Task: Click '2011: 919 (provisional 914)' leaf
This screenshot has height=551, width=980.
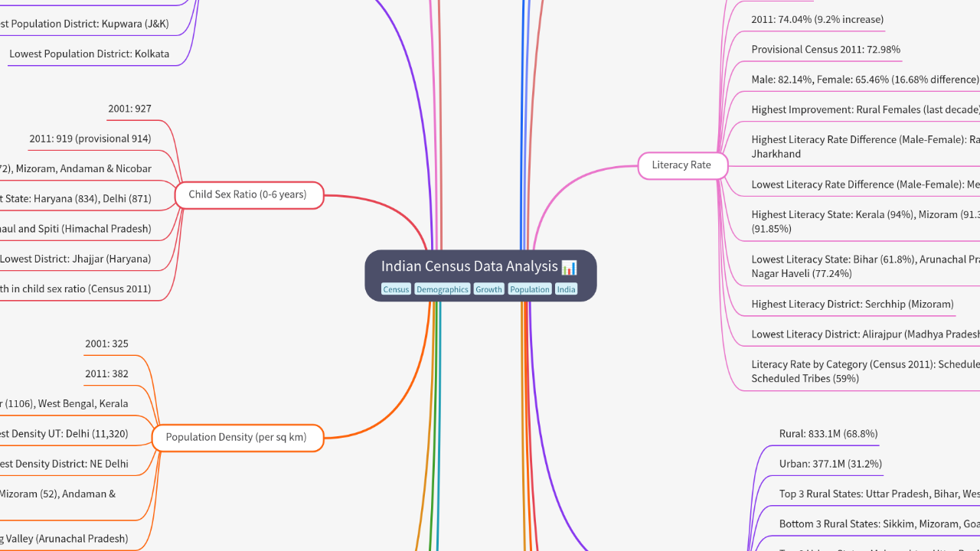Action: coord(90,139)
